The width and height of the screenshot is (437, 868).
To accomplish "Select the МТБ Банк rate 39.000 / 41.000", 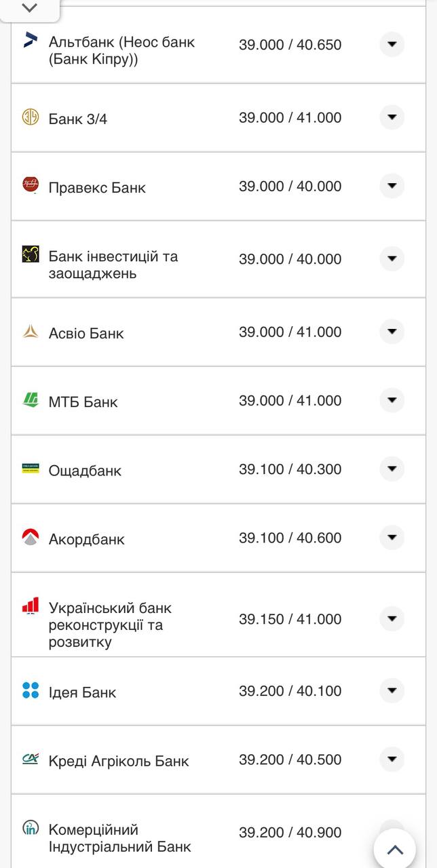I will point(290,401).
